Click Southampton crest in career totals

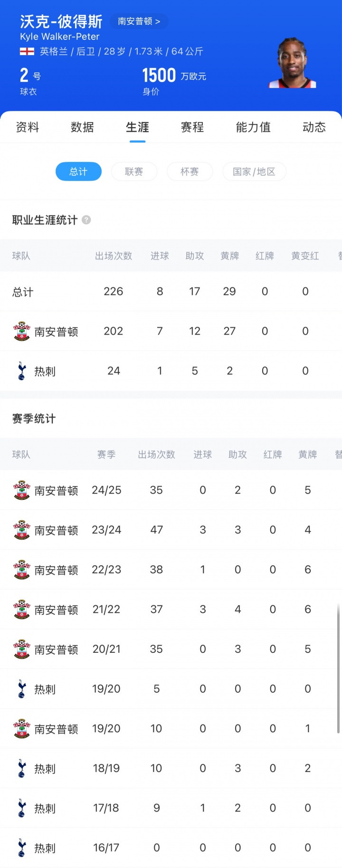(22, 331)
